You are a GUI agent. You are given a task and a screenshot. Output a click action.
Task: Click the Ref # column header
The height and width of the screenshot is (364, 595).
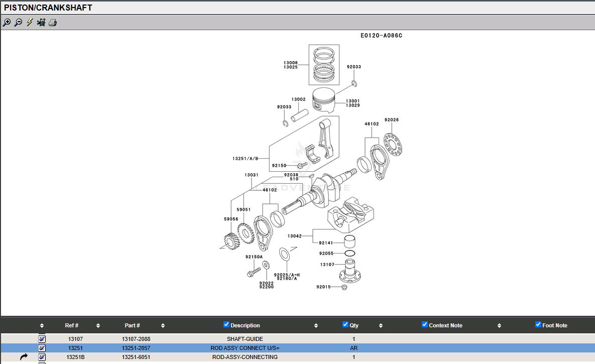[x=72, y=325]
